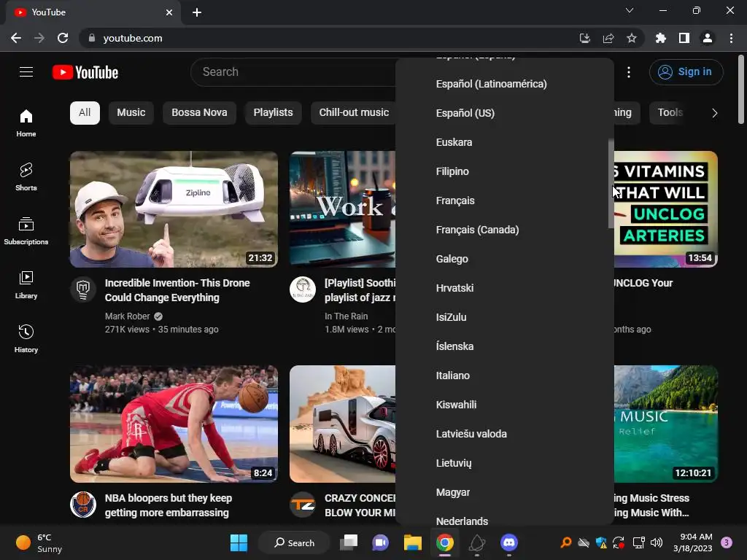Click the youtube.com address bar
The height and width of the screenshot is (560, 747).
pos(329,38)
